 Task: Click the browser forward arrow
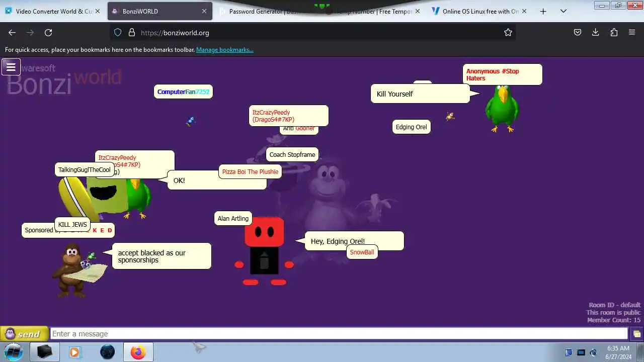point(30,32)
